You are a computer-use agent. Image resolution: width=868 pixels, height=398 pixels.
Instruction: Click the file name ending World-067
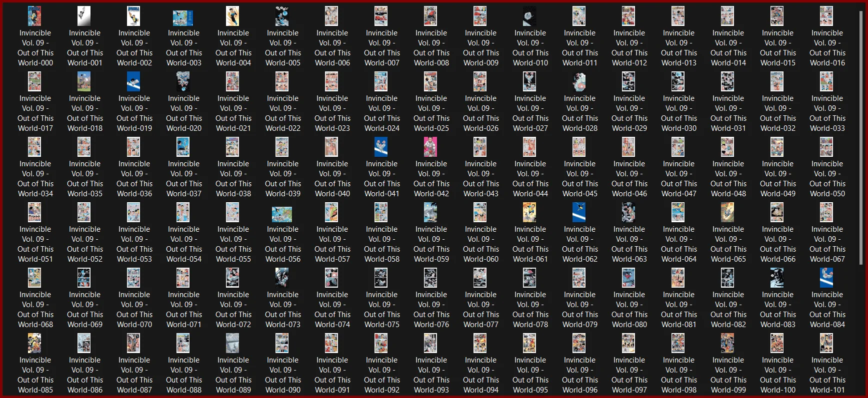[827, 244]
